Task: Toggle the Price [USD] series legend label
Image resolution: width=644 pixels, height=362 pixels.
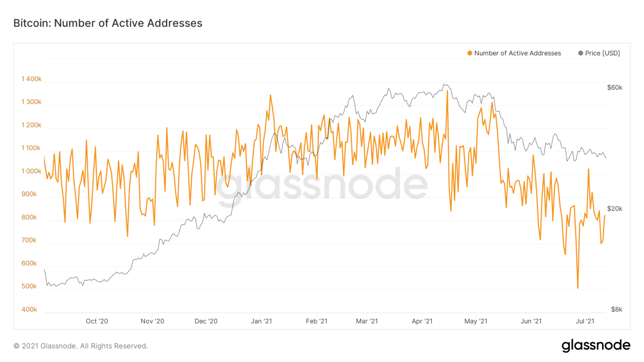Action: point(602,53)
